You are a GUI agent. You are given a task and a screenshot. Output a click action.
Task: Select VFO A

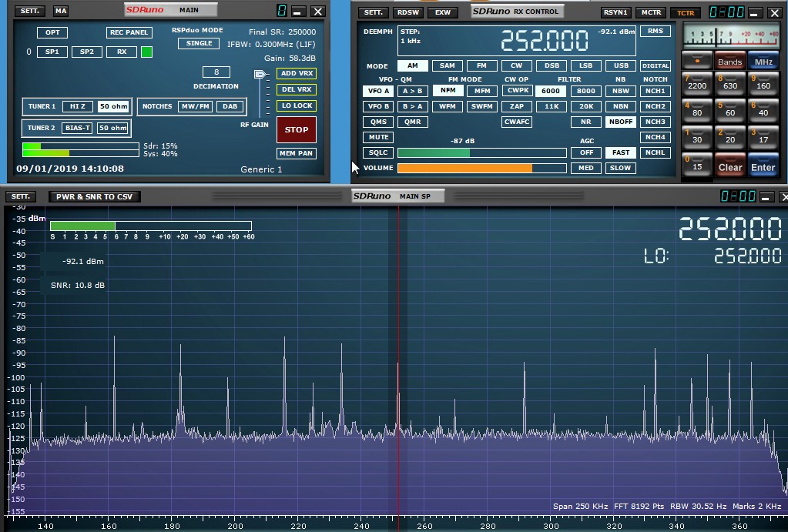pyautogui.click(x=378, y=91)
